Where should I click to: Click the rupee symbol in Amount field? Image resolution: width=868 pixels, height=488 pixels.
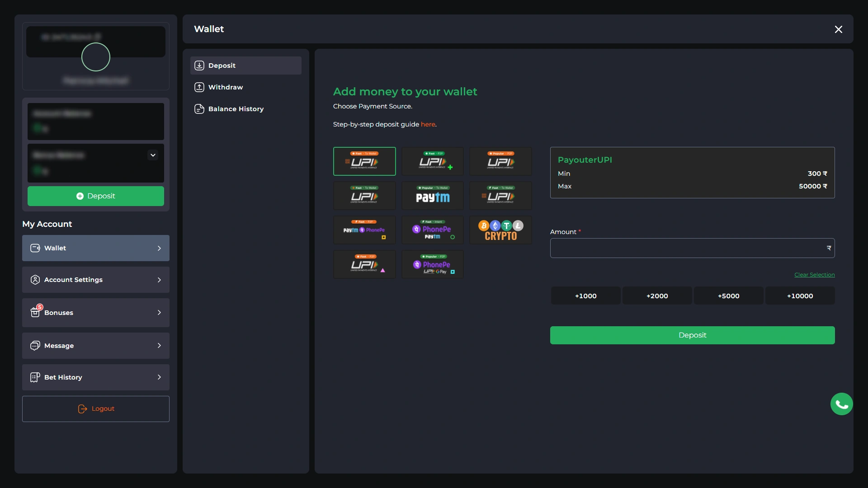point(829,248)
